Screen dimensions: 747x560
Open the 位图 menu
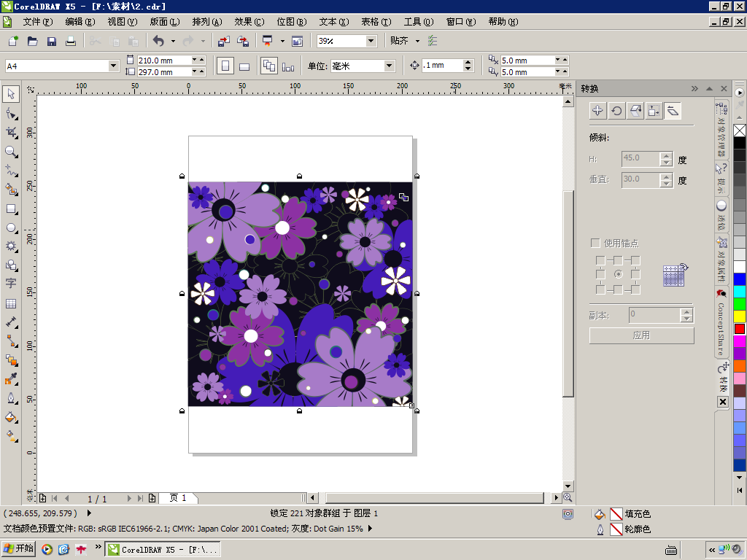point(291,22)
